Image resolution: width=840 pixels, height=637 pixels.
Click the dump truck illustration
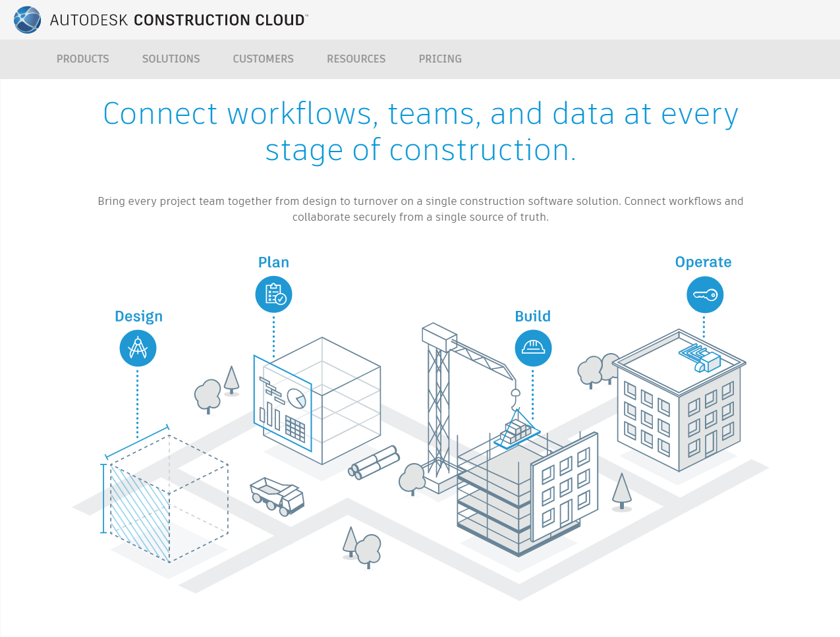point(277,497)
